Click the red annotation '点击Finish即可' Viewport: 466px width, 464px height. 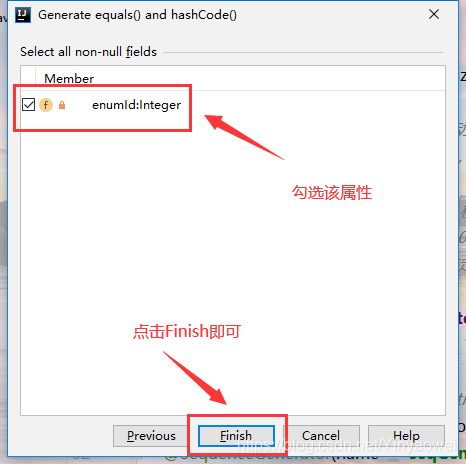(x=187, y=331)
